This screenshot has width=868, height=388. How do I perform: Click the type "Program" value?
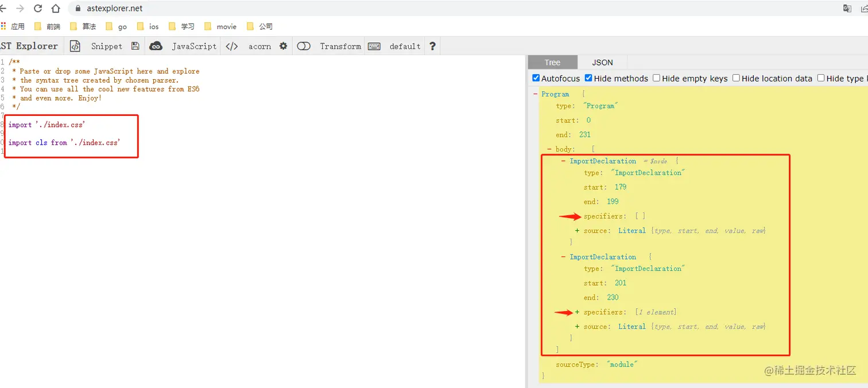coord(599,106)
